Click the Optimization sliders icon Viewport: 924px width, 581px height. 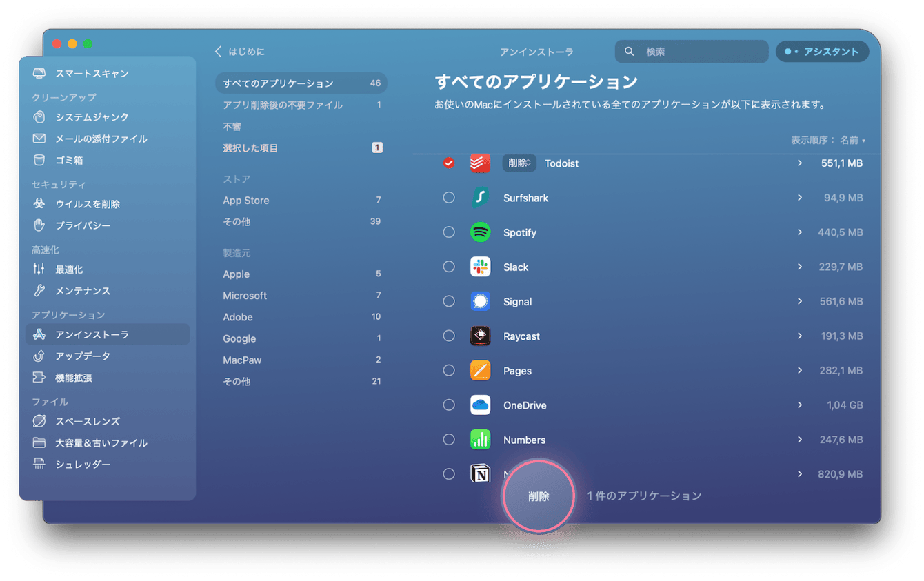[39, 269]
